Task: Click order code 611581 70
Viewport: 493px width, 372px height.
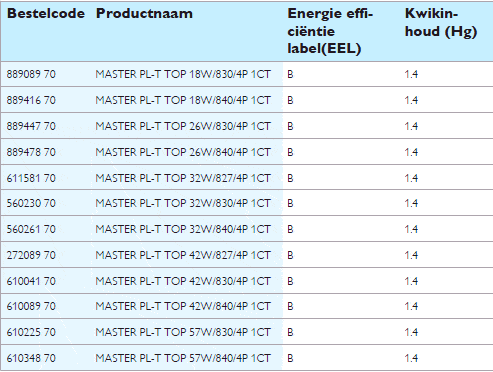Action: coord(31,178)
